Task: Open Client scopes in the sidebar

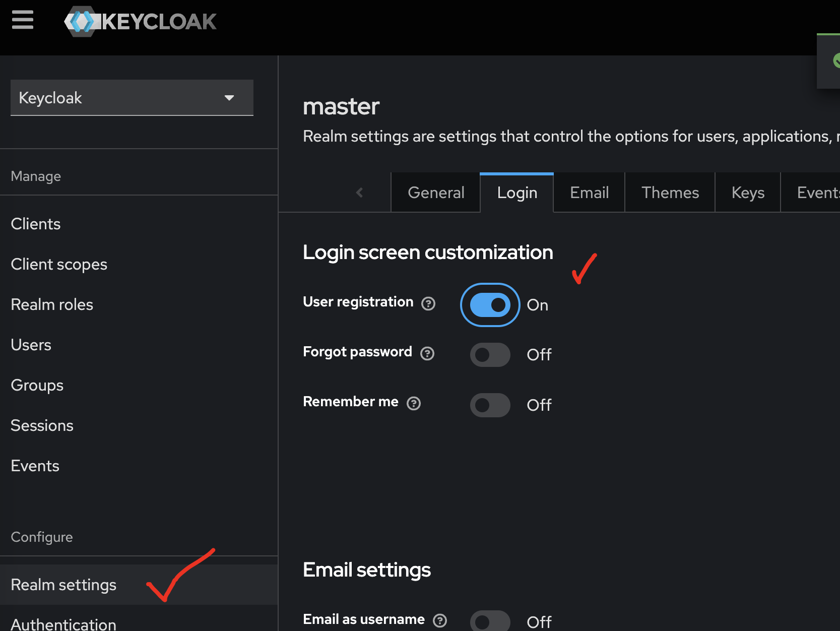Action: (139, 264)
